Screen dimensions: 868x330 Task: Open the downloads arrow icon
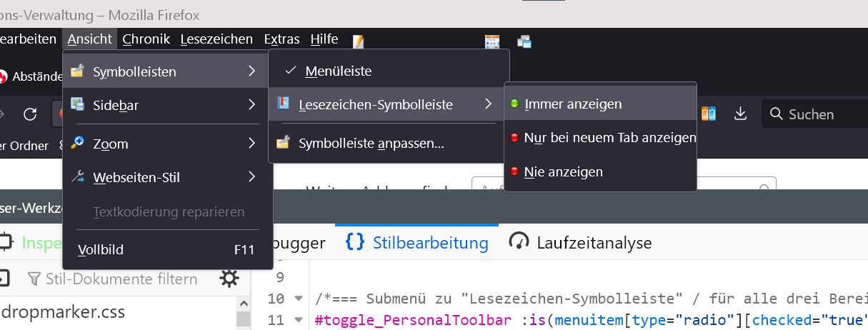click(x=741, y=114)
